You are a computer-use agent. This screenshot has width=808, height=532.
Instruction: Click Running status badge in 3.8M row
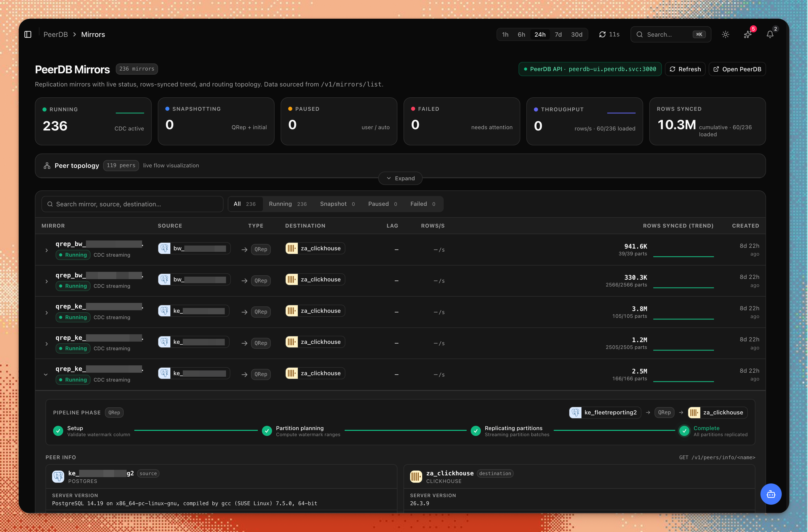pyautogui.click(x=73, y=317)
